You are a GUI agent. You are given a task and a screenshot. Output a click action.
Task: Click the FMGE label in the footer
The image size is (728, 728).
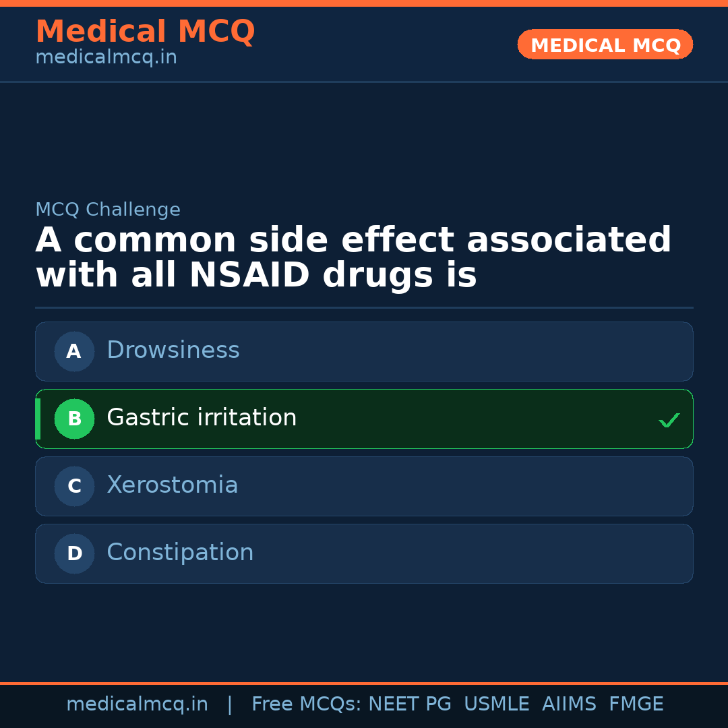(636, 704)
